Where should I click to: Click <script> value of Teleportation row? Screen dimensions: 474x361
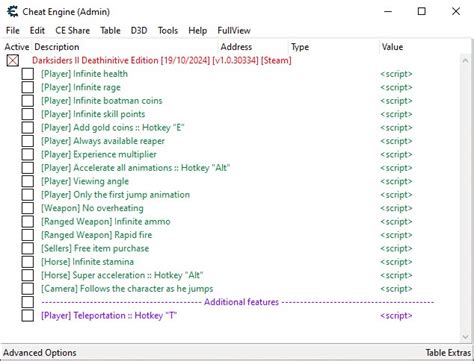click(396, 316)
